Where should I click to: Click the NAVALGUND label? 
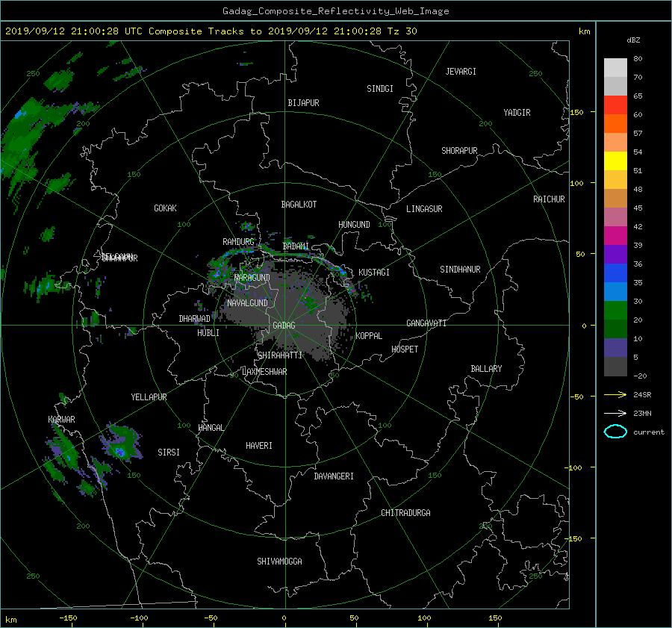pos(247,303)
